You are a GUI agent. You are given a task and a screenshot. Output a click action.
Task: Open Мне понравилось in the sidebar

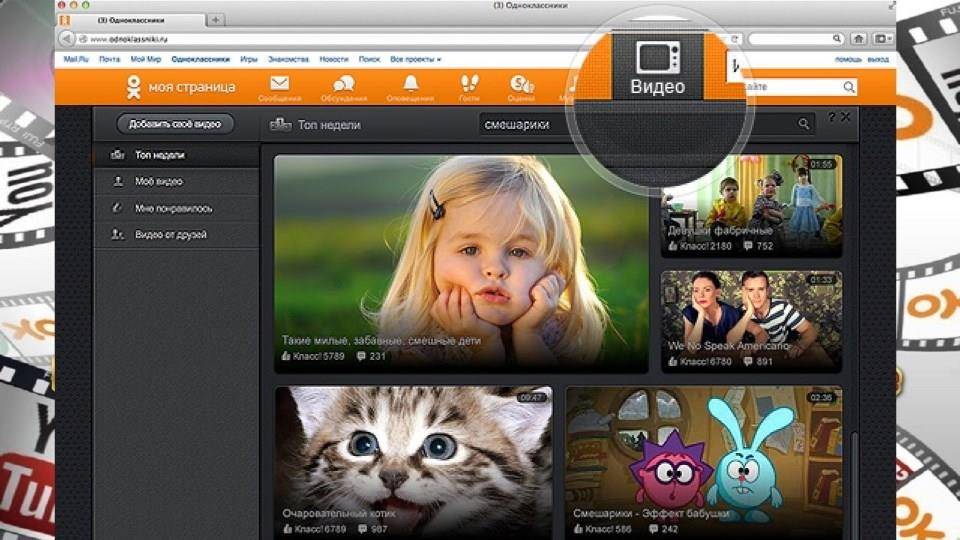(x=171, y=208)
